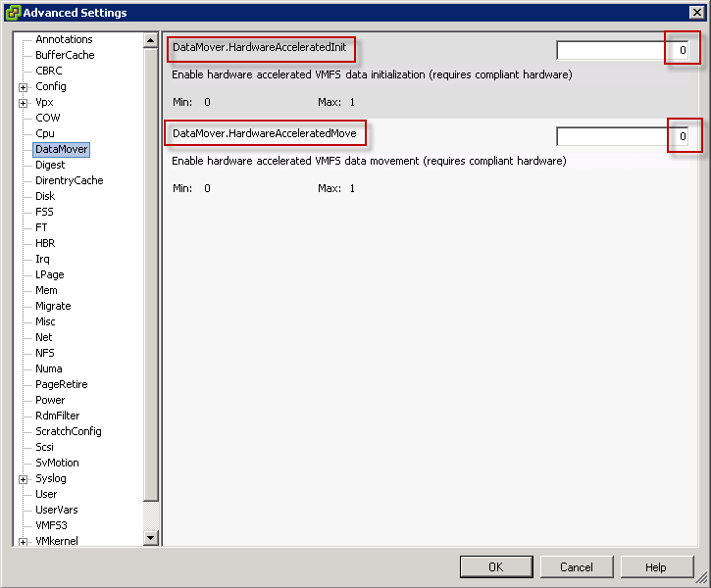The width and height of the screenshot is (711, 588).
Task: Expand the Vpx tree node
Action: click(23, 103)
